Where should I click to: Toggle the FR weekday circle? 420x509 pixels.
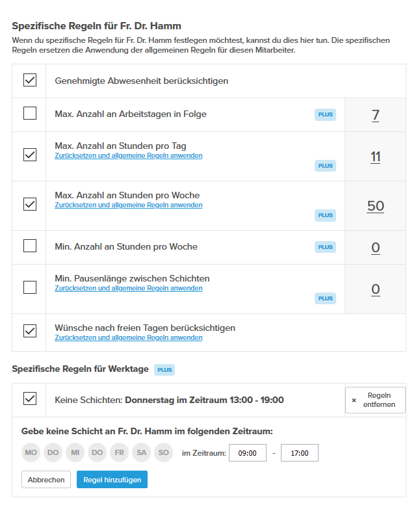click(x=120, y=452)
